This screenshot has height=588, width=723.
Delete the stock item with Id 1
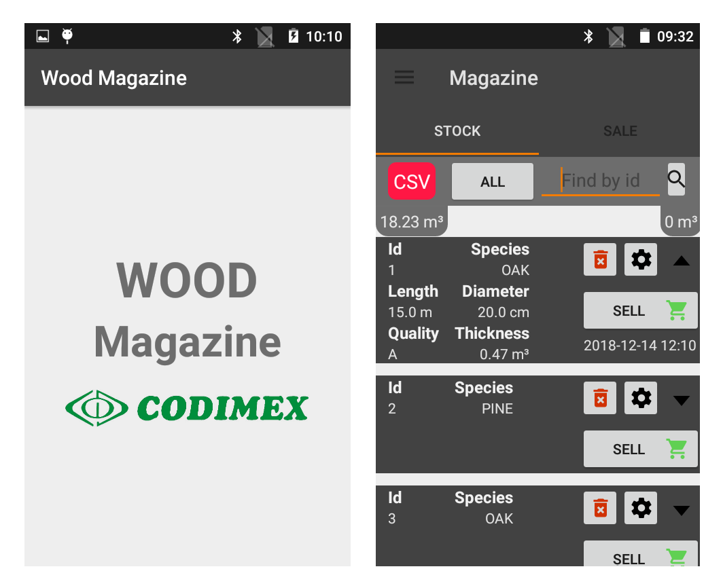click(x=600, y=259)
